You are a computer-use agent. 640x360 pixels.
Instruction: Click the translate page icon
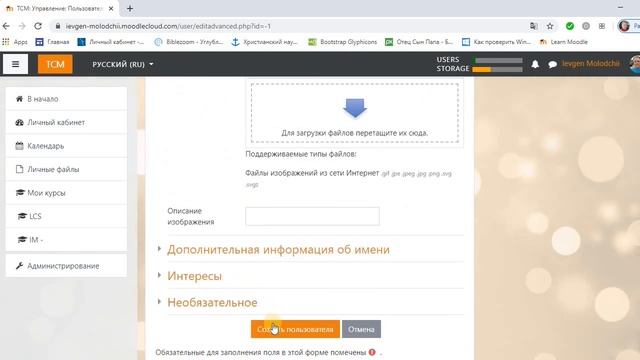click(533, 26)
